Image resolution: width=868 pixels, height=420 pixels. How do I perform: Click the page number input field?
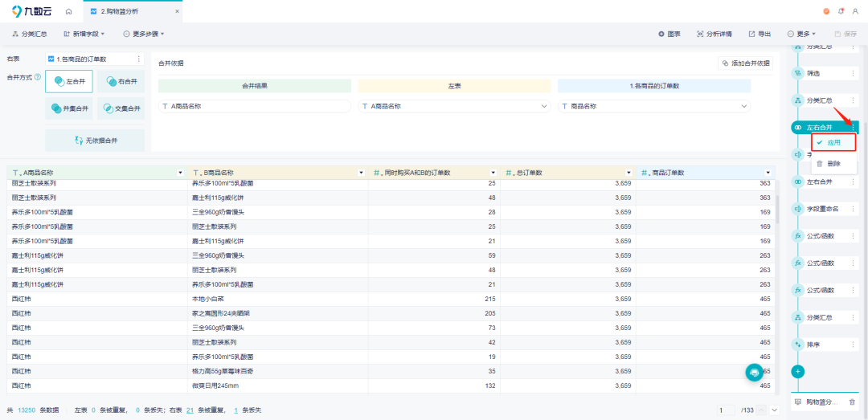coord(726,410)
